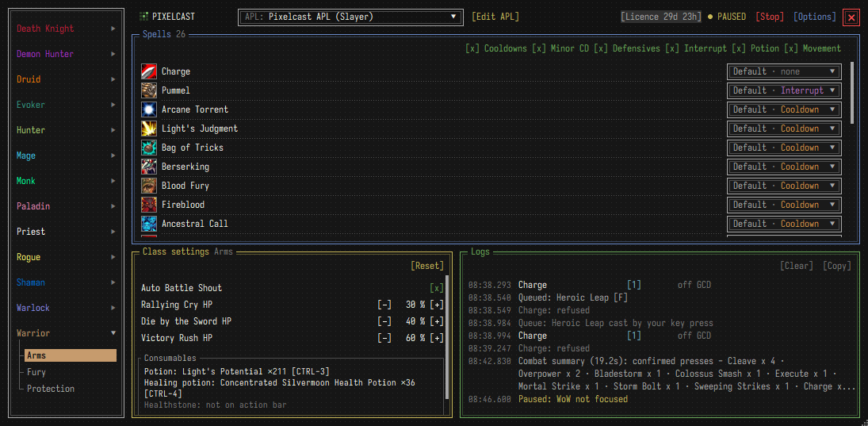Viewport: 868px width, 426px height.
Task: Open the Ancestral Call category dropdown
Action: pyautogui.click(x=785, y=224)
